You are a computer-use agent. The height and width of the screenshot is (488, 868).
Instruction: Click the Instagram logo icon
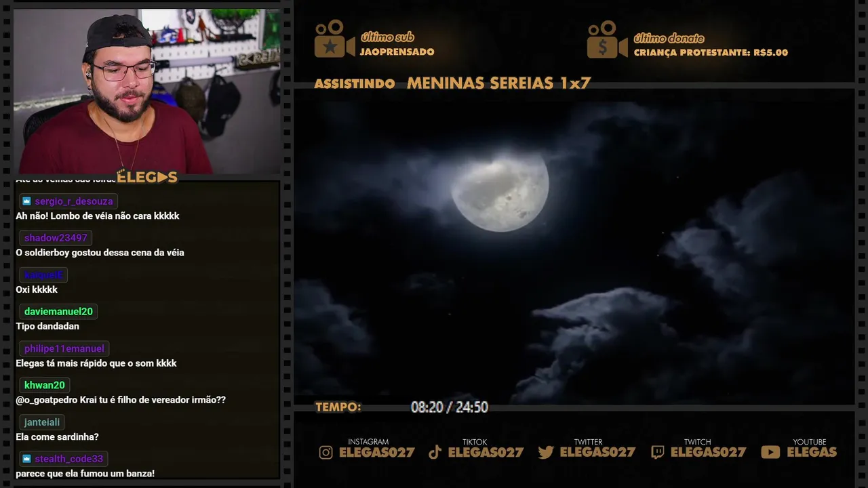[x=326, y=453]
